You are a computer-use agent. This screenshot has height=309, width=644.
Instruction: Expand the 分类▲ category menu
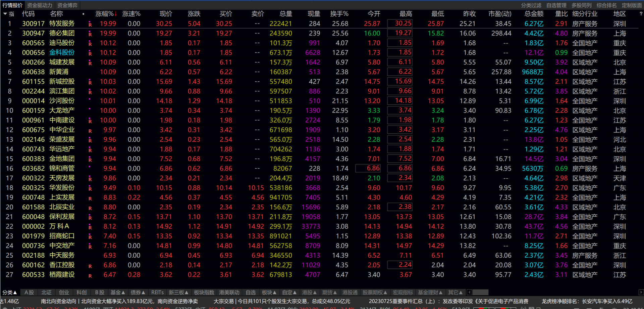(x=10, y=293)
